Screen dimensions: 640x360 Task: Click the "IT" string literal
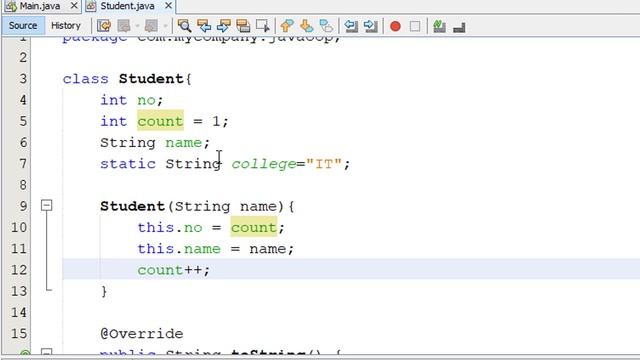tap(324, 164)
